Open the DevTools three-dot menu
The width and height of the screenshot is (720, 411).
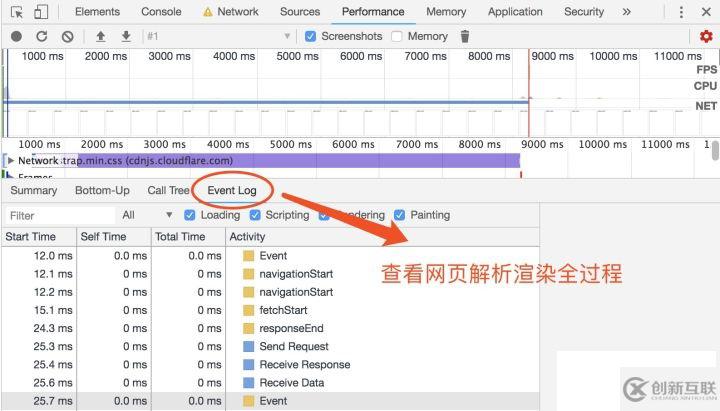[x=681, y=12]
